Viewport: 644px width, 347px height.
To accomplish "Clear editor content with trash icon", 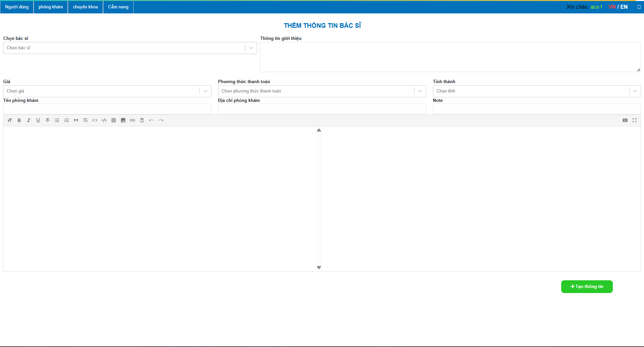I will point(142,120).
